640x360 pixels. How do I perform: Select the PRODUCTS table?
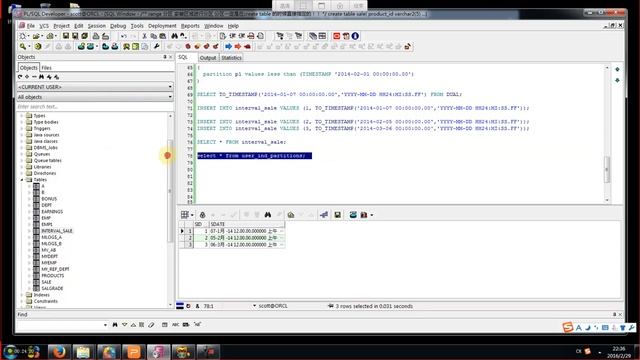[x=53, y=276]
